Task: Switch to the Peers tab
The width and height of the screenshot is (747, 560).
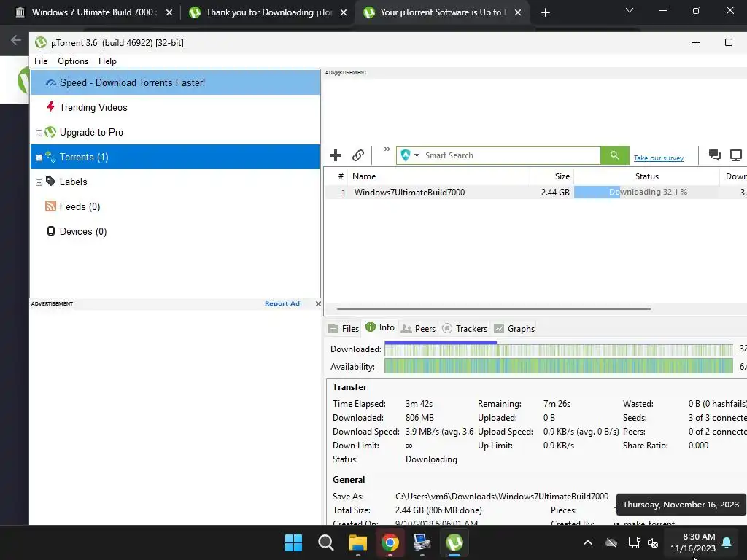Action: coord(418,329)
